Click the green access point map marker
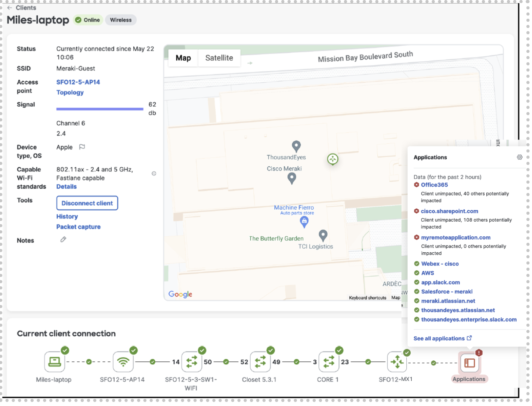Viewport: 532px width, 406px height. pos(332,159)
